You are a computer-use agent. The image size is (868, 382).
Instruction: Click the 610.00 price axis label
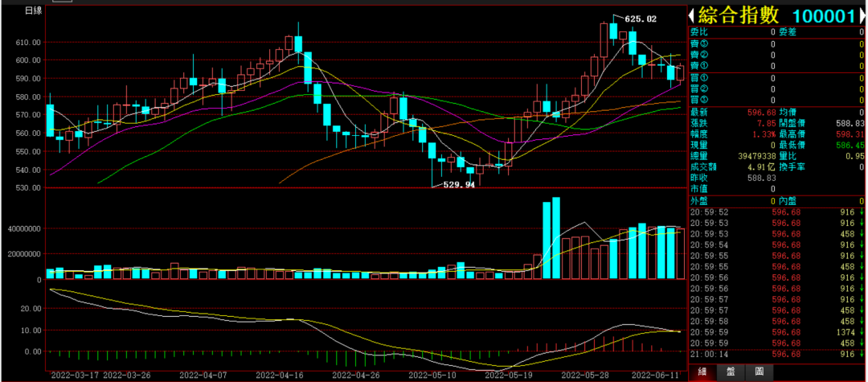tap(27, 42)
